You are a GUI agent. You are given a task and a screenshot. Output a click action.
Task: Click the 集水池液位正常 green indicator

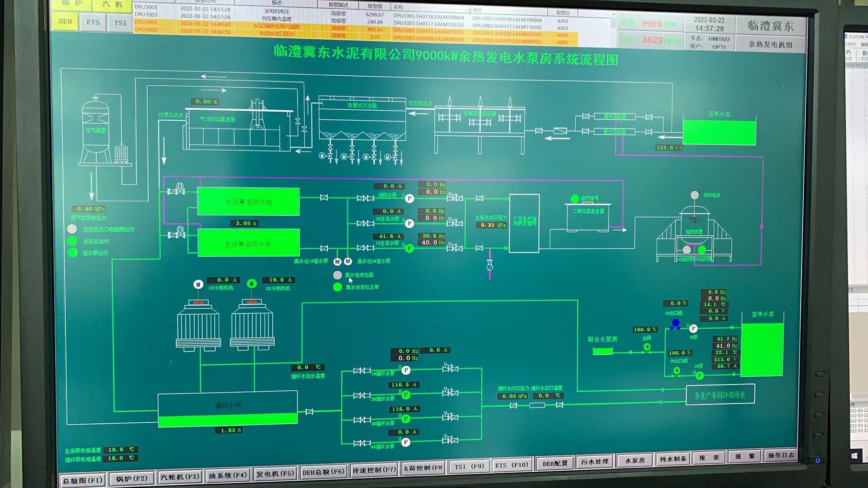click(337, 287)
